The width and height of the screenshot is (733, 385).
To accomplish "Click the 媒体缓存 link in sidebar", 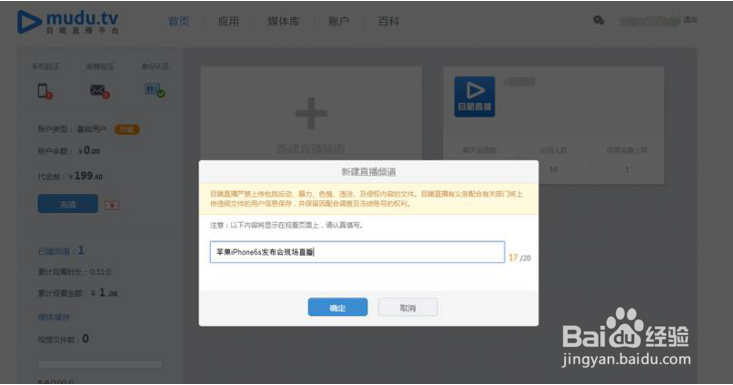I will tap(54, 317).
